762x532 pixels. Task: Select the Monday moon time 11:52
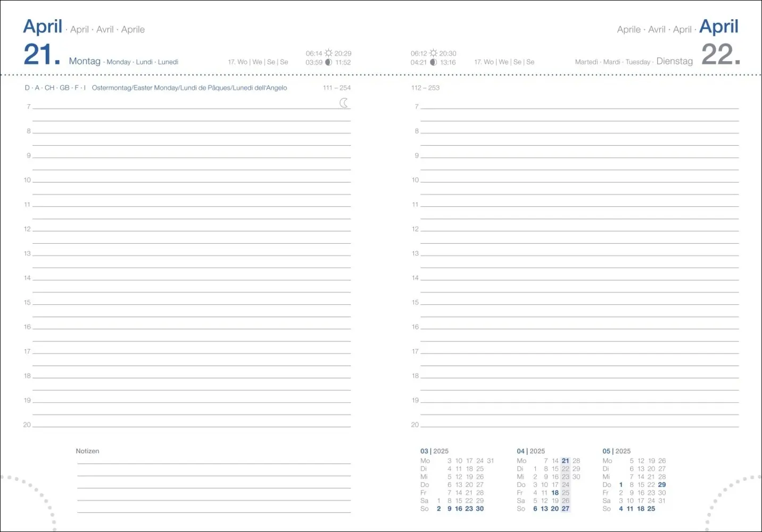(x=343, y=63)
